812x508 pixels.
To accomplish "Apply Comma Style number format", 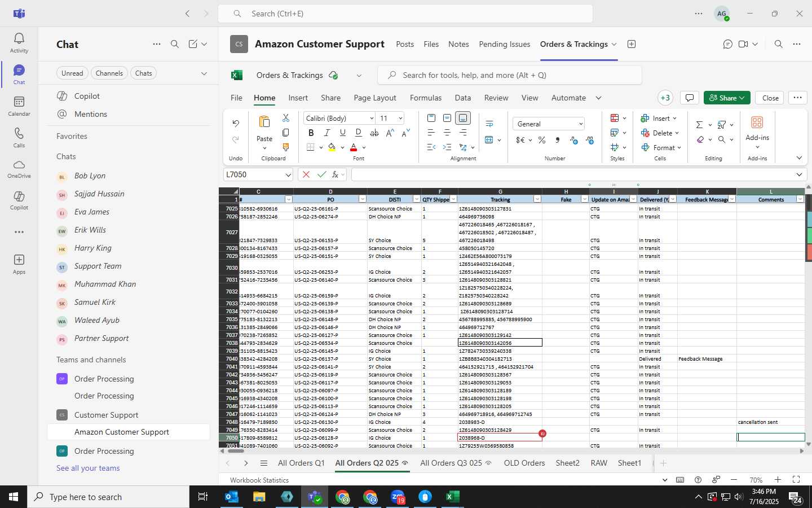I will point(557,140).
